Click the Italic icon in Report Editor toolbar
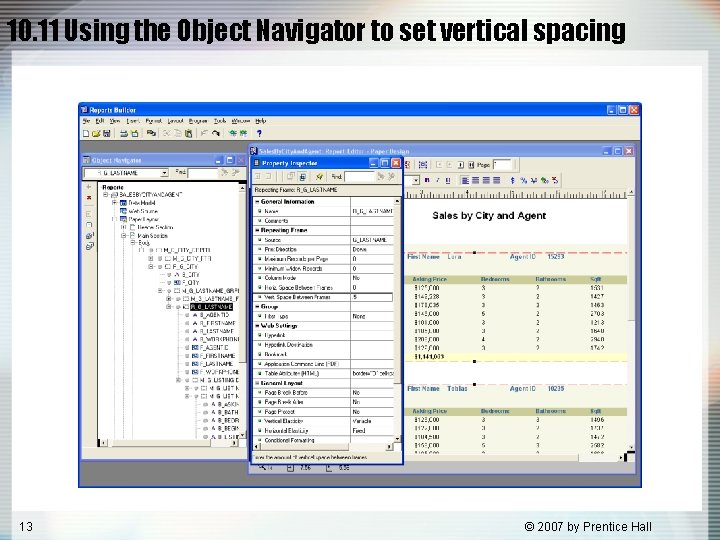The width and height of the screenshot is (720, 540). 438,180
